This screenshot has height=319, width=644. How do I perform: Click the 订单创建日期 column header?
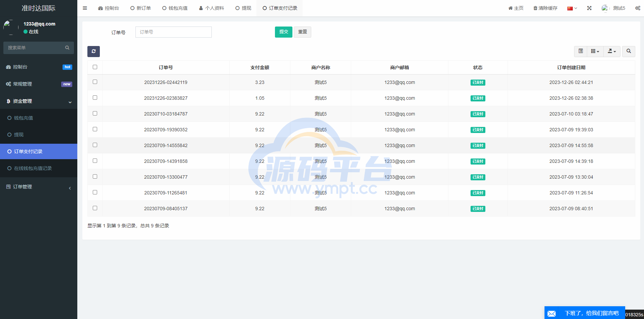point(571,67)
